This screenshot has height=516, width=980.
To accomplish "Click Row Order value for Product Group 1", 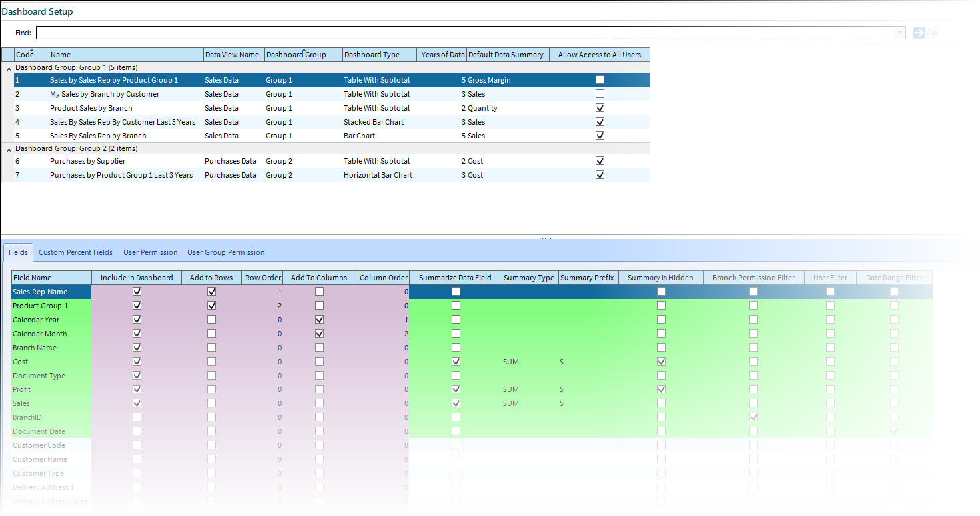I will (x=280, y=306).
